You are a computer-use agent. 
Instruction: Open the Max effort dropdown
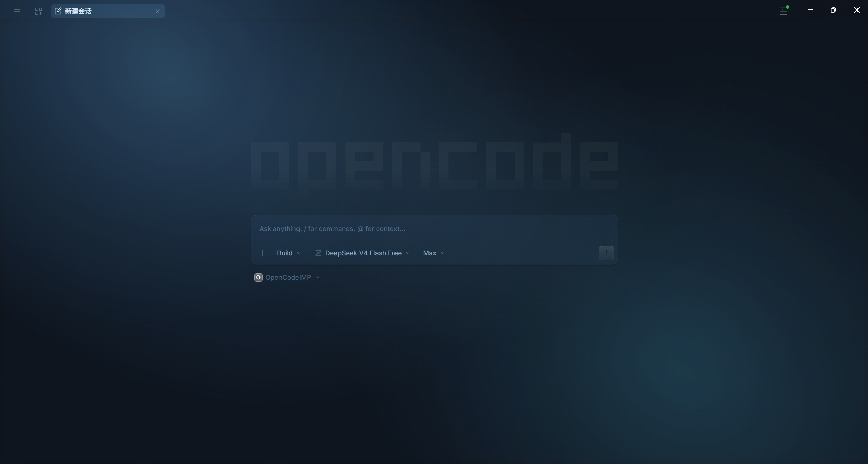433,253
